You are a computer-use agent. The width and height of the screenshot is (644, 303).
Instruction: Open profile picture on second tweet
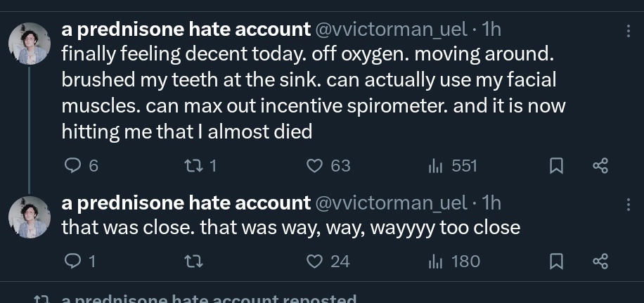pos(30,217)
